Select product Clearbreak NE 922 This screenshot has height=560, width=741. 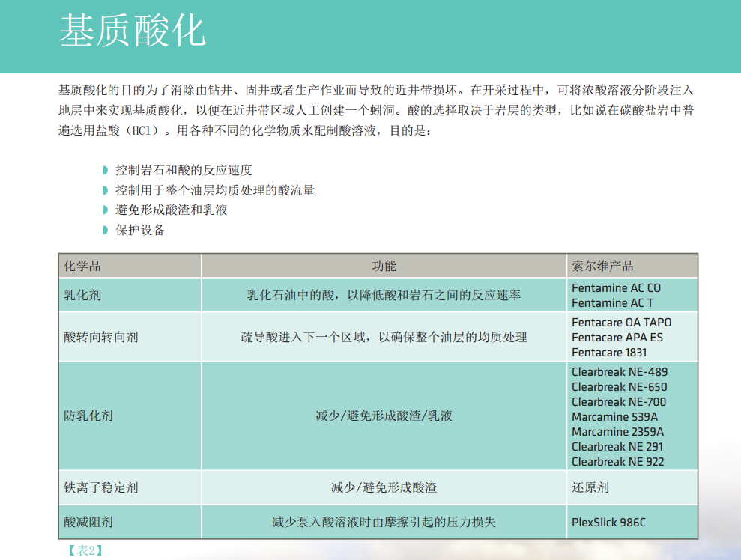tap(617, 462)
